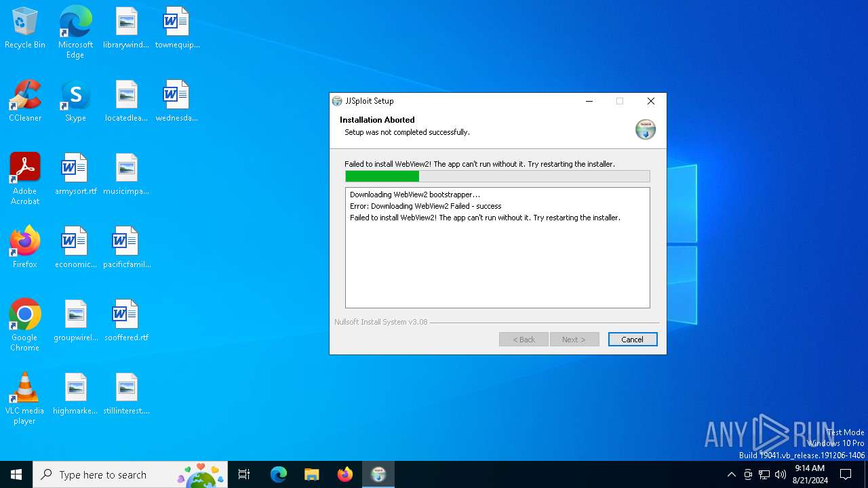
Task: Click JJSploit Setup taskbar button
Action: pyautogui.click(x=378, y=474)
